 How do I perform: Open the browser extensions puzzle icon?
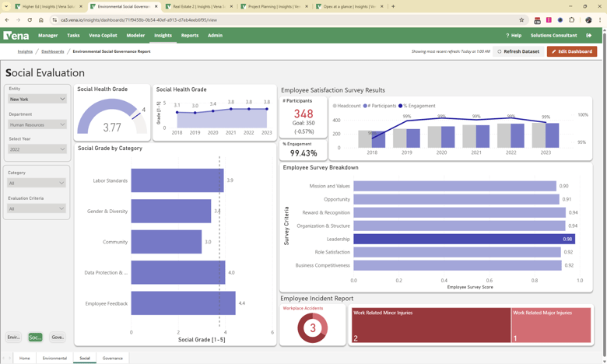pyautogui.click(x=572, y=20)
